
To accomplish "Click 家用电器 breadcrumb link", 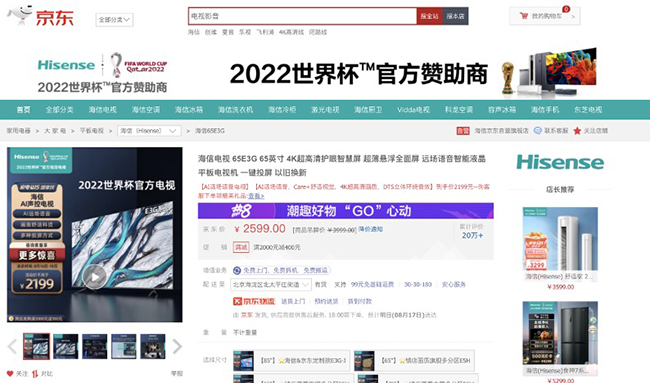I will (x=19, y=131).
